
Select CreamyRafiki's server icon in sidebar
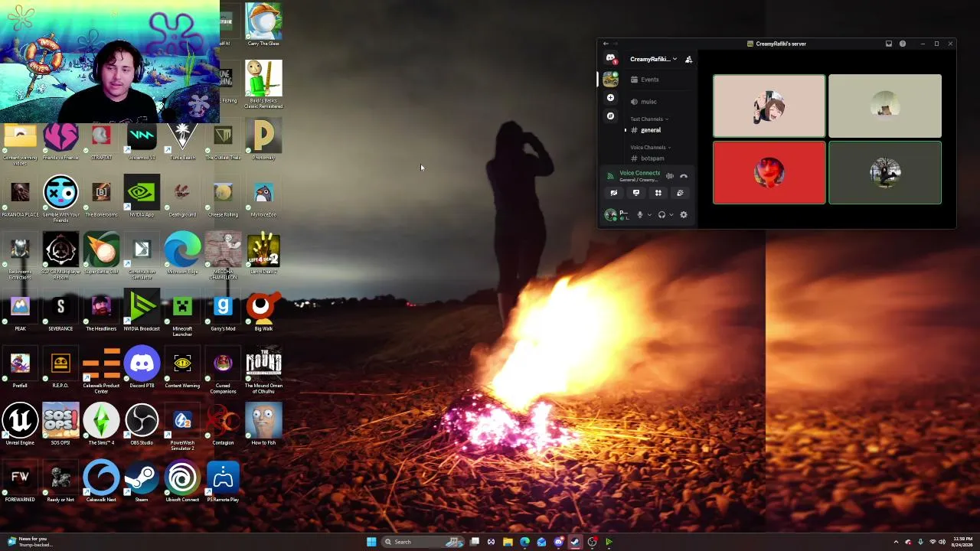610,79
